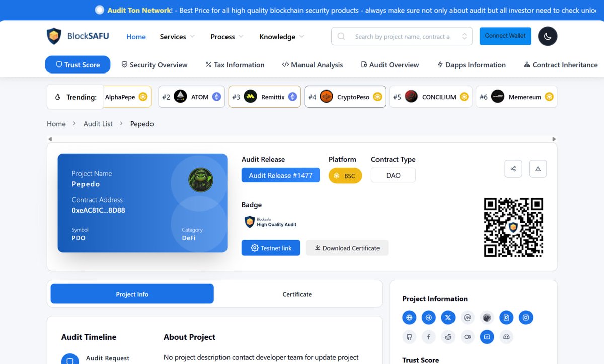The image size is (604, 364).
Task: Click the right horizontal scroll arrow
Action: (554, 139)
